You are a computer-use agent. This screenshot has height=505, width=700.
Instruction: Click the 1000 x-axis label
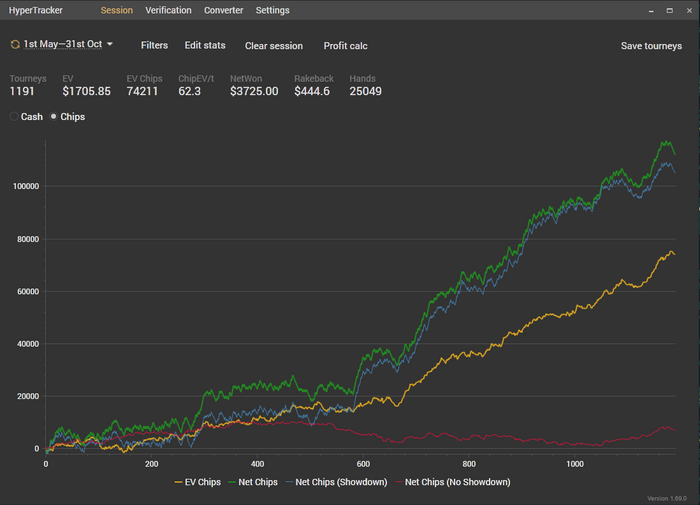tap(575, 464)
